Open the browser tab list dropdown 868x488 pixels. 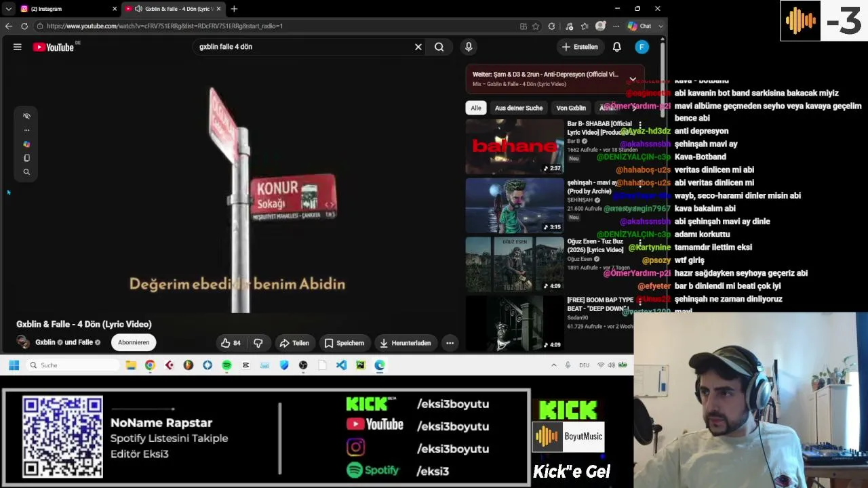click(8, 9)
